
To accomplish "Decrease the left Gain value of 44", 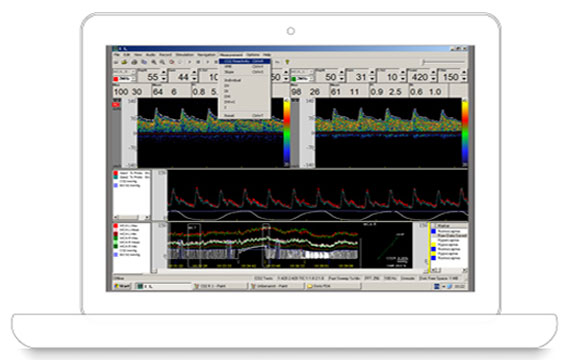I will 194,80.
